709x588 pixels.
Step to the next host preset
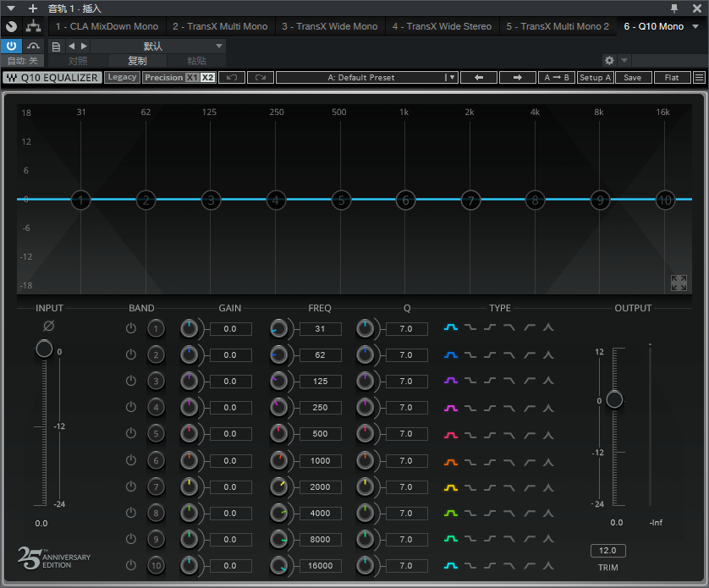pos(84,47)
